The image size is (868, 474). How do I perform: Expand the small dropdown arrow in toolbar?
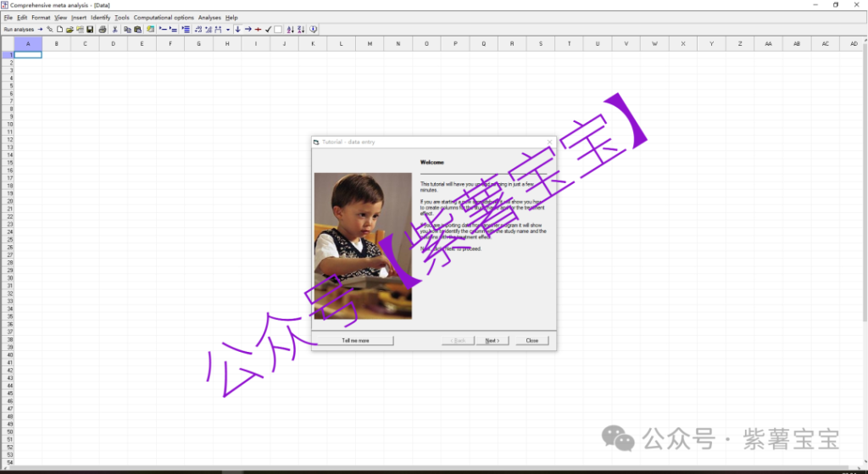(227, 30)
